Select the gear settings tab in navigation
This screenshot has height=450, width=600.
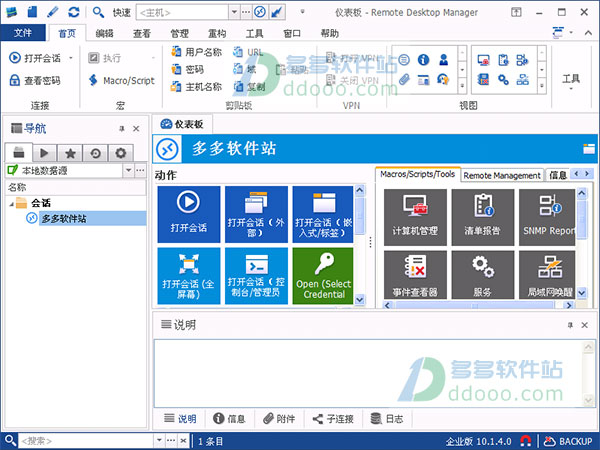click(121, 153)
